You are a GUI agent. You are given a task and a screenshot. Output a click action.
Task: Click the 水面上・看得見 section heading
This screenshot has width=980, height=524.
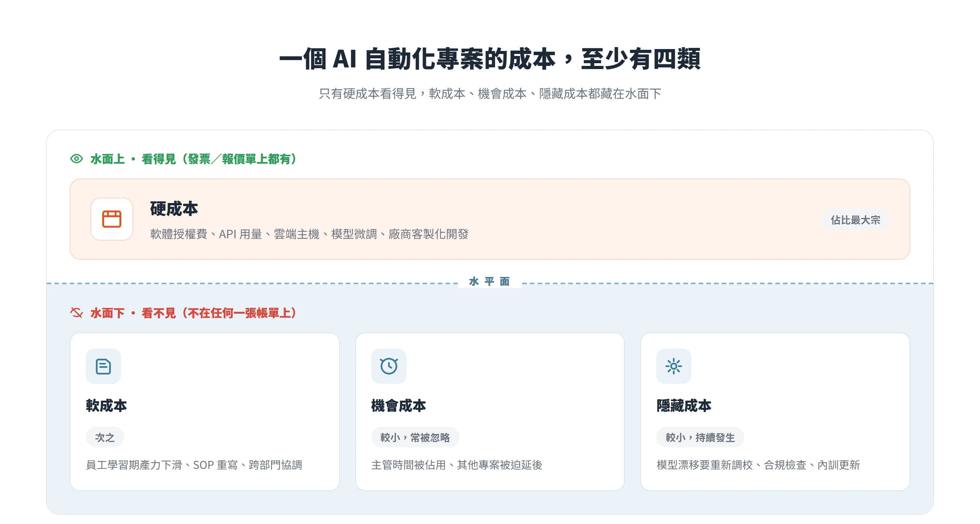194,159
